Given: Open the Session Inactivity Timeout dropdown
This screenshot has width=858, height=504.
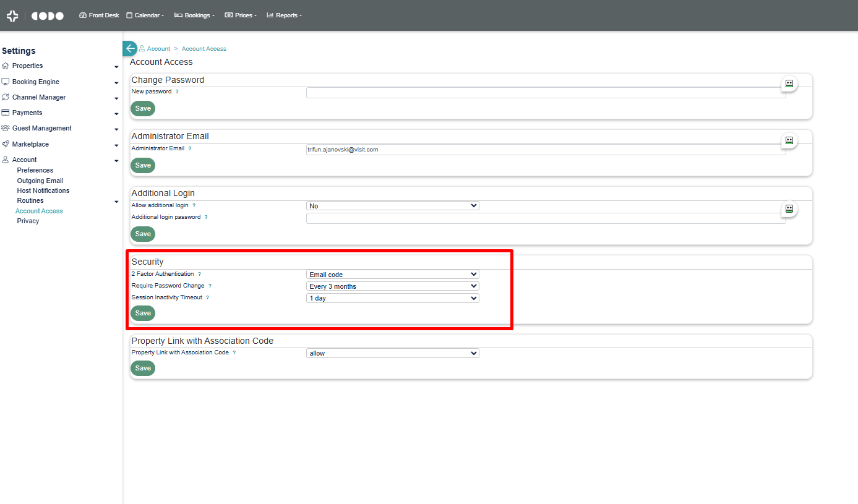Looking at the screenshot, I should [393, 298].
